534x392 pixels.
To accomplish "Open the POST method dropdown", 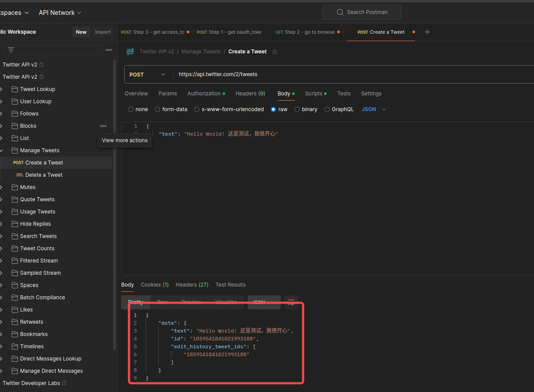I will (148, 75).
